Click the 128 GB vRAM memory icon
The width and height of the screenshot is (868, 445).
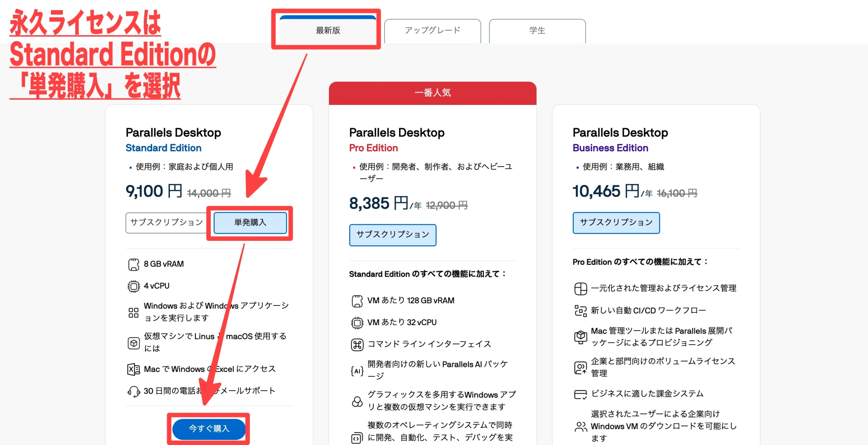pos(357,301)
